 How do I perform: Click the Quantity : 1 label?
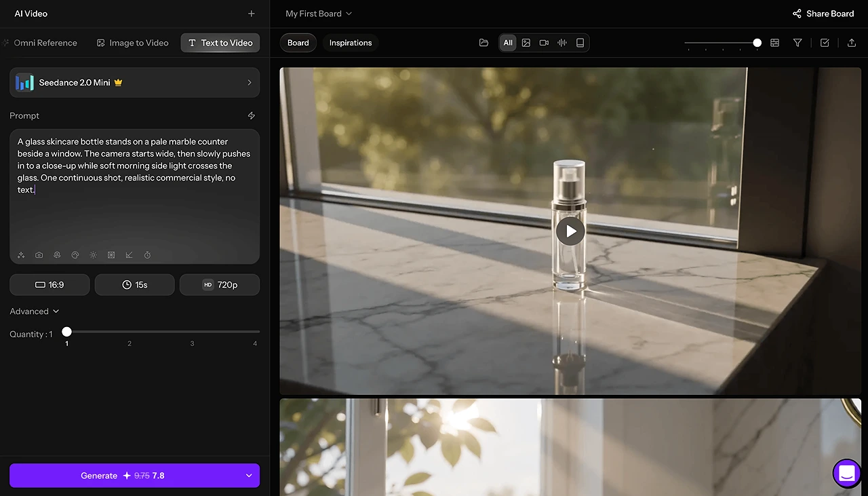point(31,335)
